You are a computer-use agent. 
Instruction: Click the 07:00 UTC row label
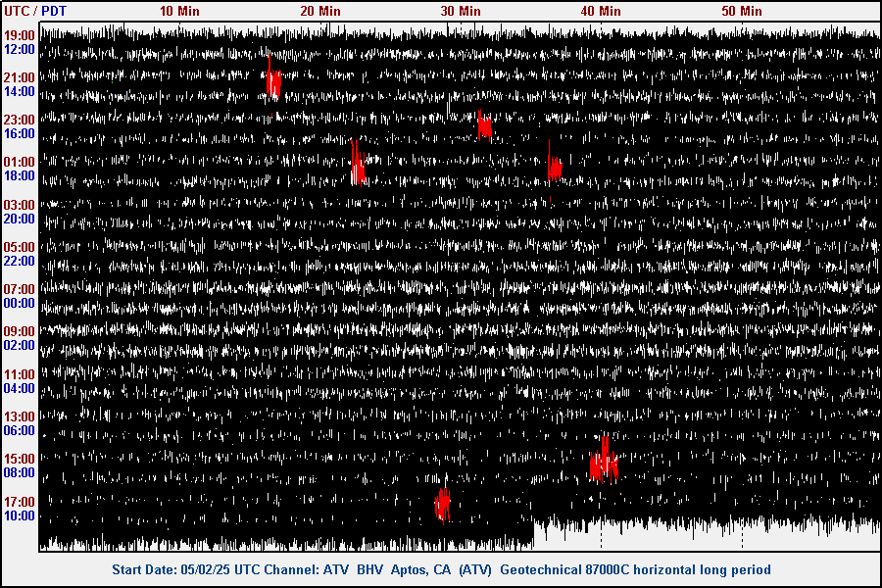(x=20, y=289)
